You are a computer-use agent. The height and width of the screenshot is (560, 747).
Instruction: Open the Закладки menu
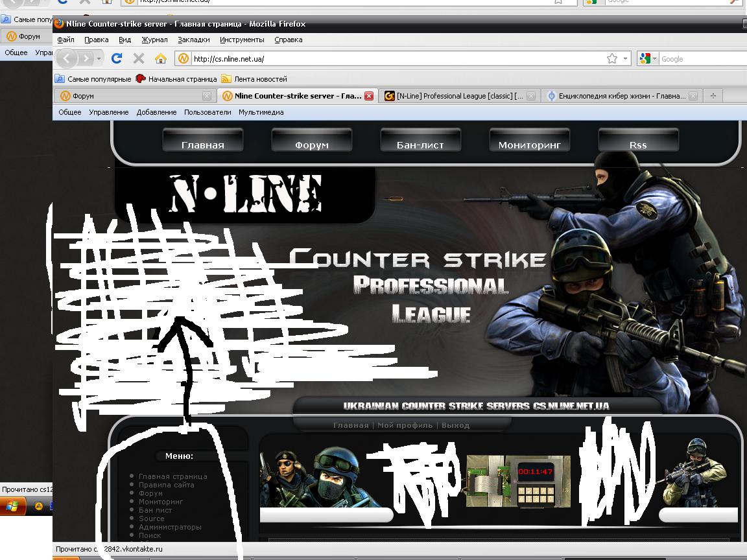coord(194,40)
